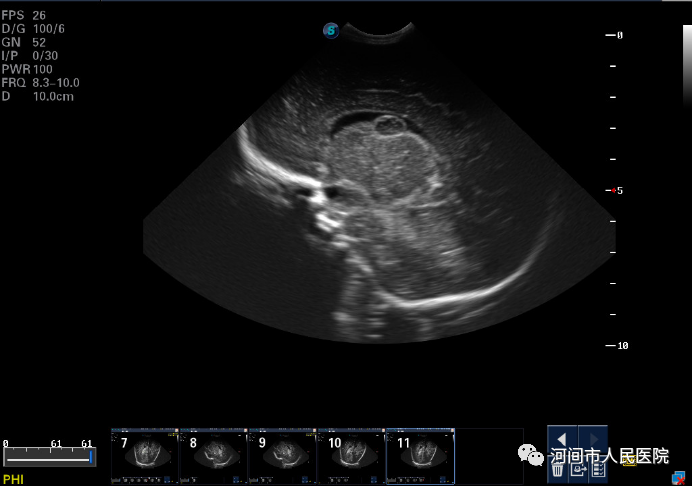This screenshot has width=692, height=487.
Task: Click the PHI label at bottom left
Action: 12,480
